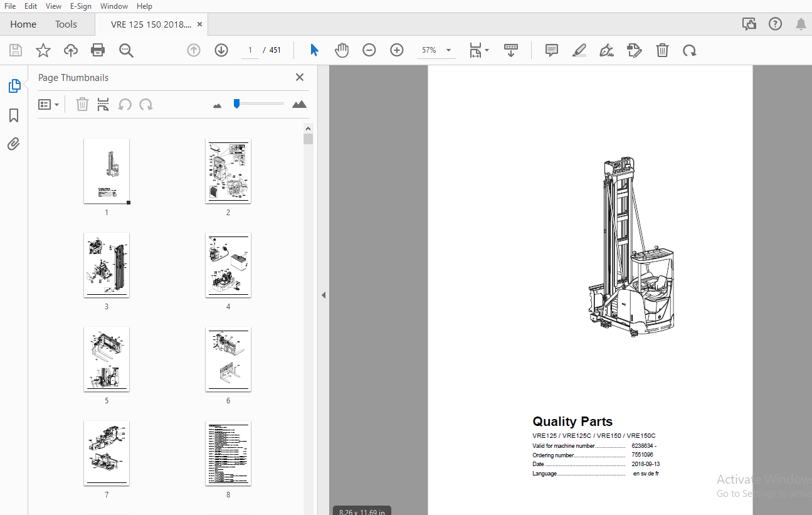The image size is (812, 515).
Task: Add the document to favorites with the star icon
Action: (x=43, y=50)
